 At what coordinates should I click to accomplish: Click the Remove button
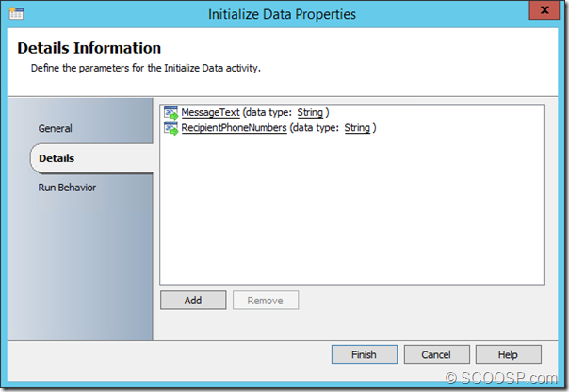(x=266, y=301)
